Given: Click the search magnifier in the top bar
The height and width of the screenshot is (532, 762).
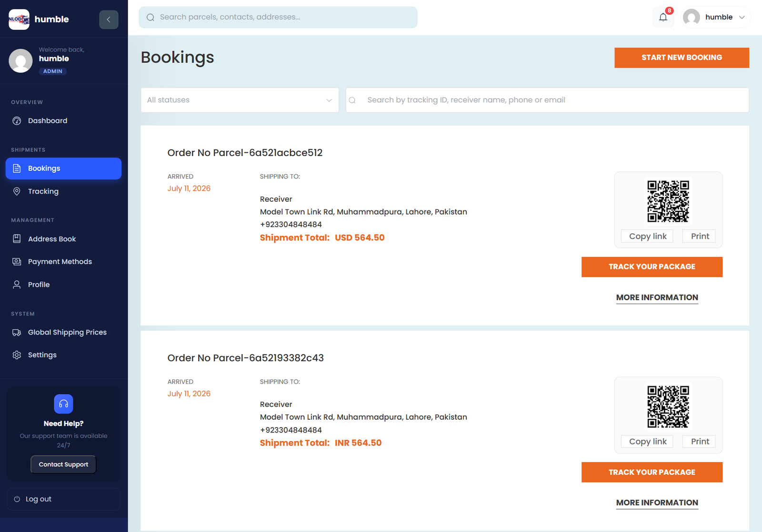Looking at the screenshot, I should 150,17.
